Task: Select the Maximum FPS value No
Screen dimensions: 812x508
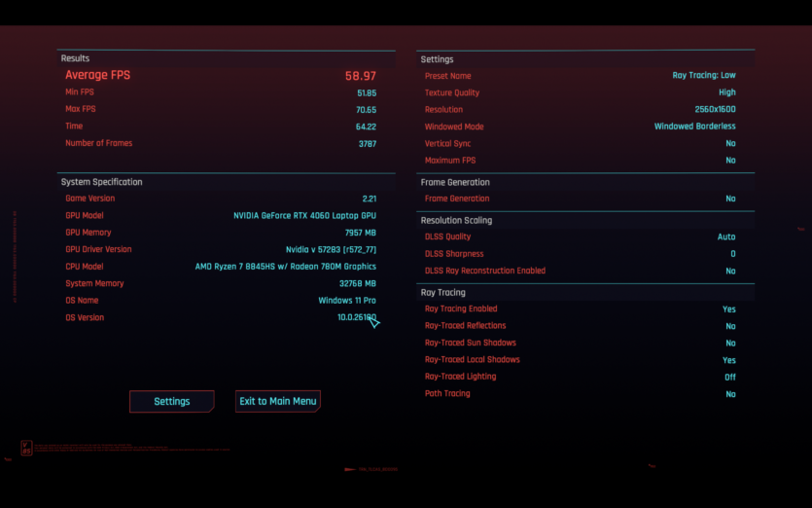Action: [x=730, y=161]
